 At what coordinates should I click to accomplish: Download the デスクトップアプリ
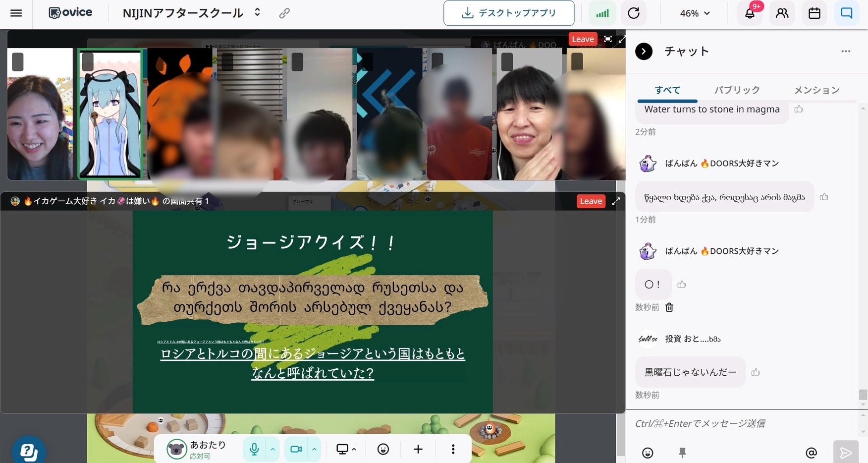tap(509, 13)
